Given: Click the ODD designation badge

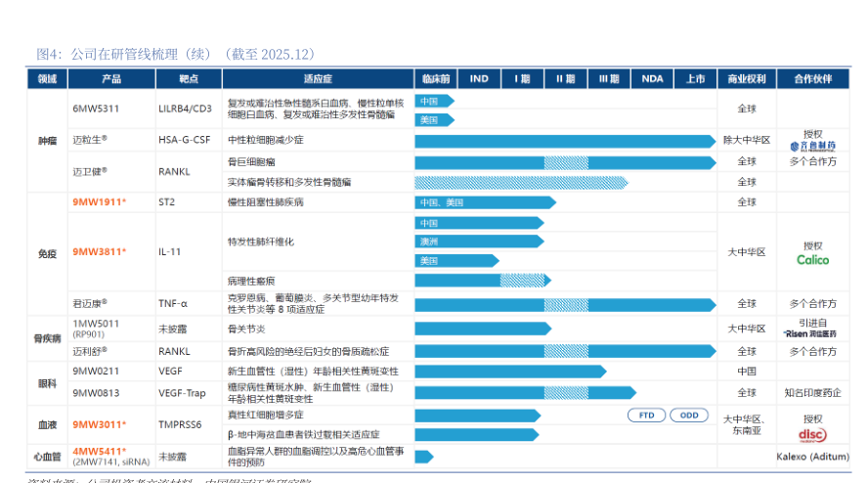Looking at the screenshot, I should pos(689,416).
